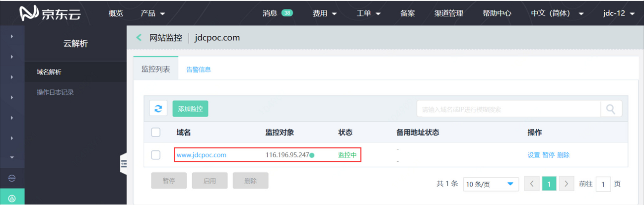Expand the downward arrow in left sidebar
This screenshot has height=205, width=644.
[12, 158]
